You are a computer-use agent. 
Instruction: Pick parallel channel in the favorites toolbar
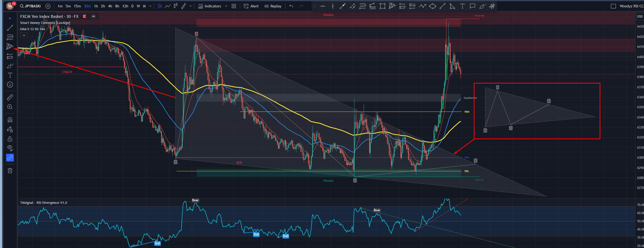(x=353, y=6)
